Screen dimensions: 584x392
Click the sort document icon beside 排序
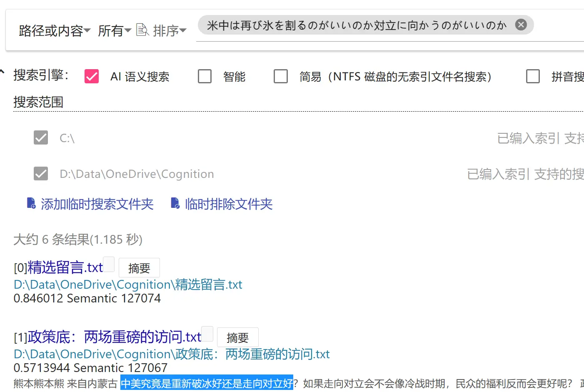142,30
